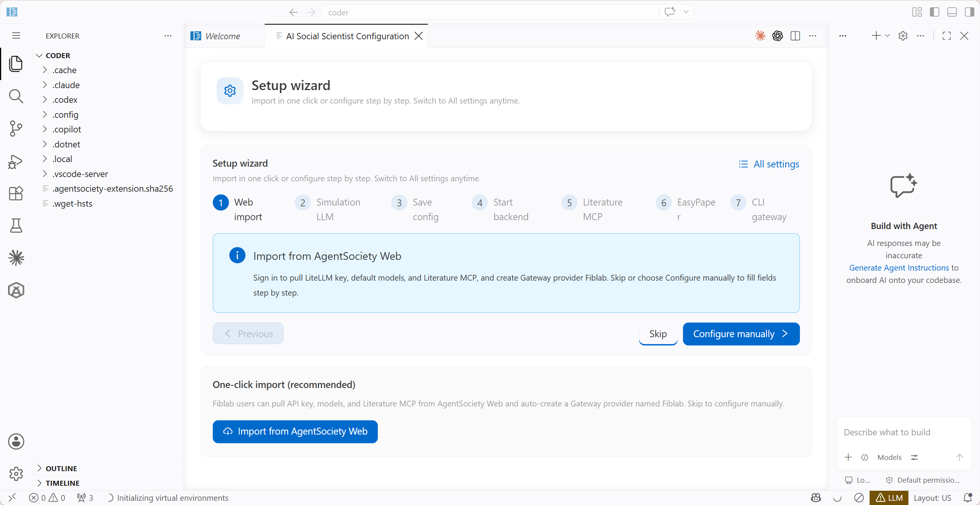980x505 pixels.
Task: Open the remote window indicator in status bar
Action: (x=12, y=498)
